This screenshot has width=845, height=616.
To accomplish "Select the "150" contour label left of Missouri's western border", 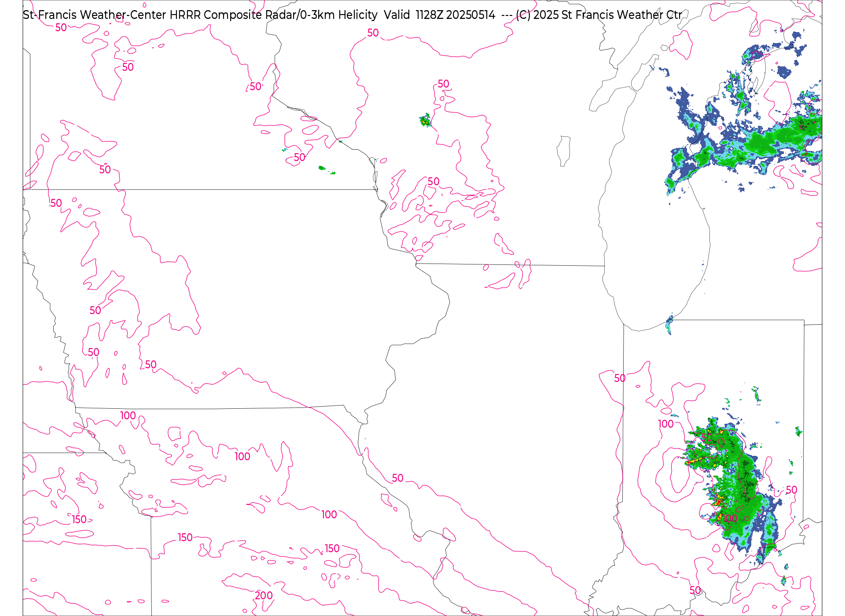I will [x=79, y=520].
